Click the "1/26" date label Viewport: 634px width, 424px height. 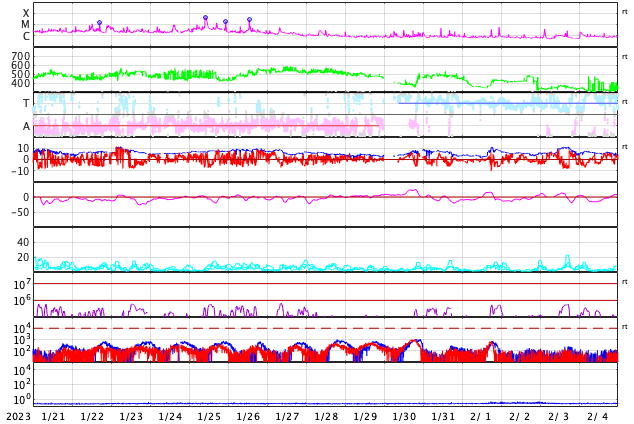point(248,417)
